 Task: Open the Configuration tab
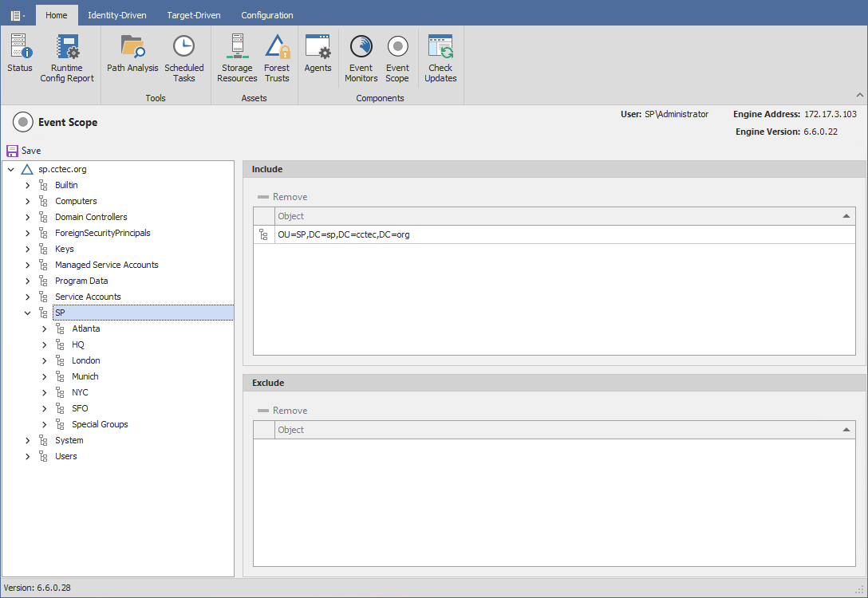[x=266, y=14]
